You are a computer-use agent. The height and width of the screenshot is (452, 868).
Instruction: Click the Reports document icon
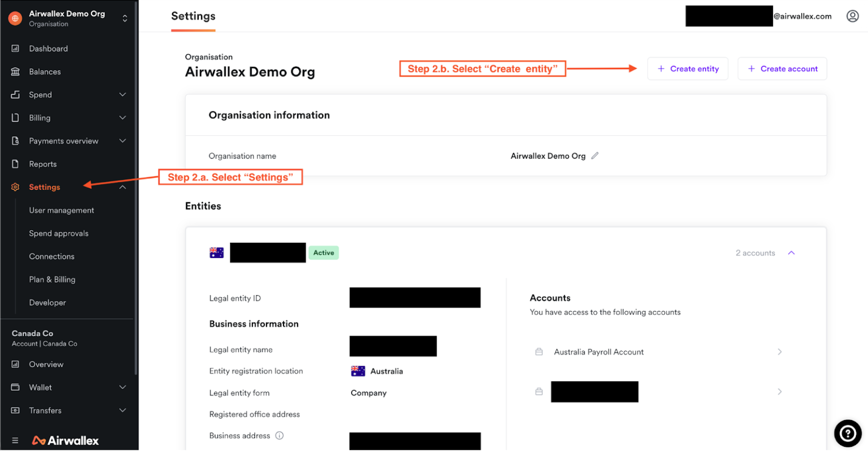pyautogui.click(x=15, y=164)
